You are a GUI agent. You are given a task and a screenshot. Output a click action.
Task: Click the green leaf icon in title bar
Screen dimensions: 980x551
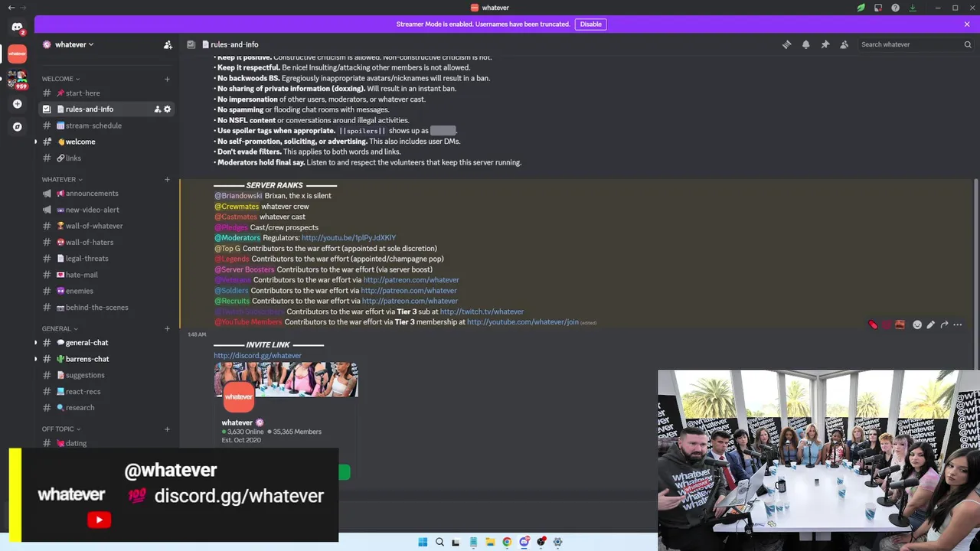tap(861, 8)
